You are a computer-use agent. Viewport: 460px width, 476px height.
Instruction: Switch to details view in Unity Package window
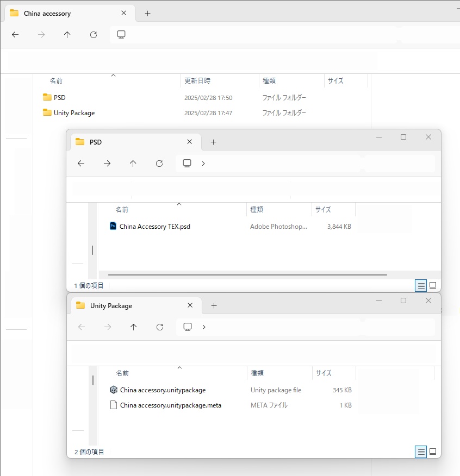[421, 452]
